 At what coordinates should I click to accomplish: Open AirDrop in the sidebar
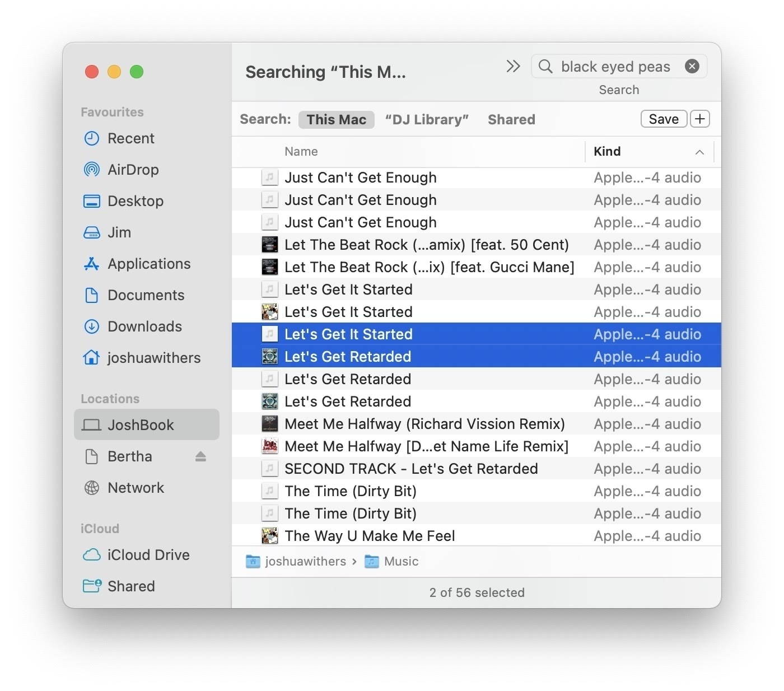click(133, 170)
